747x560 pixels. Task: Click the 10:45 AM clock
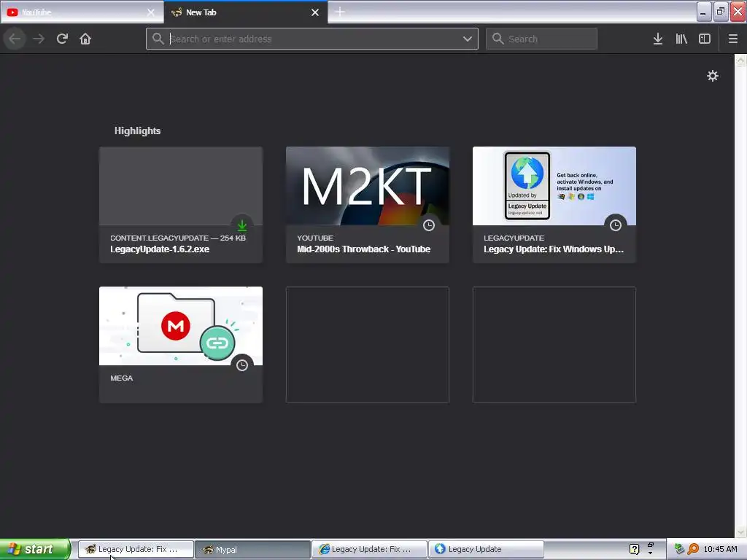(720, 549)
